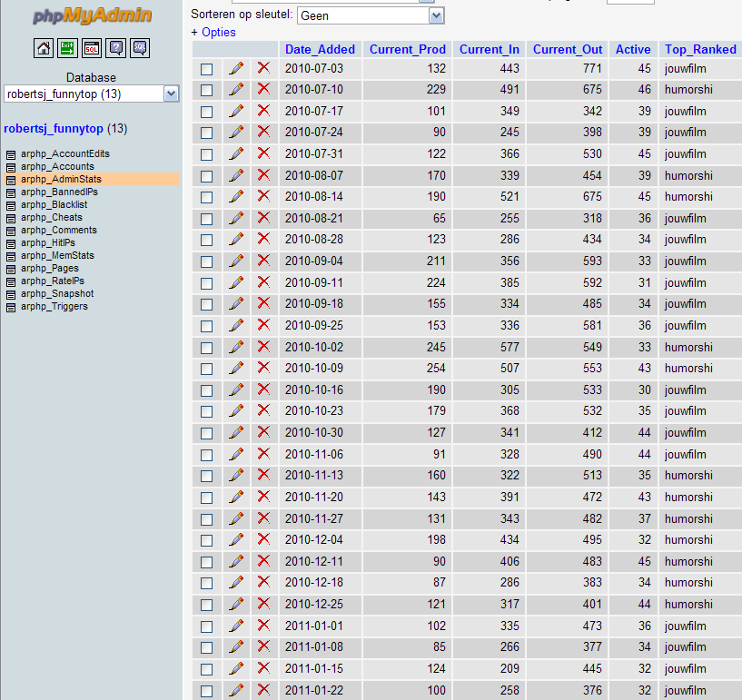
Task: Open table arphp_Comments
Action: pos(59,231)
